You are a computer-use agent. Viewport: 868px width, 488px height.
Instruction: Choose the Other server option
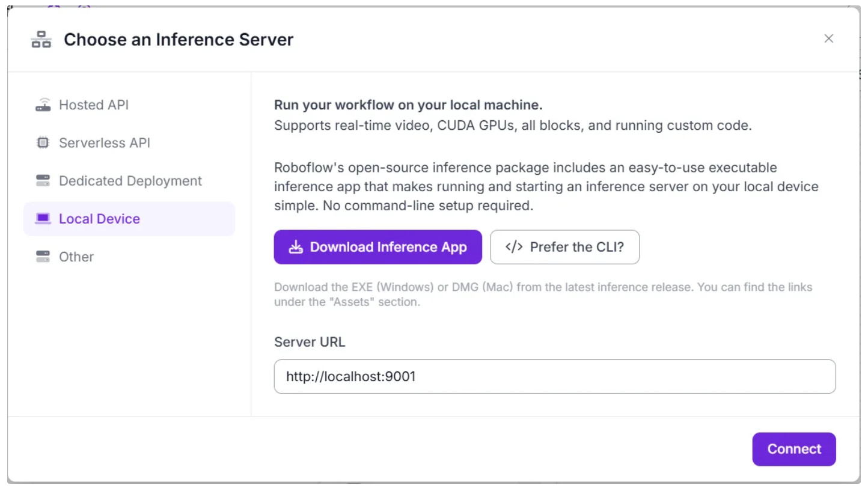(x=76, y=257)
